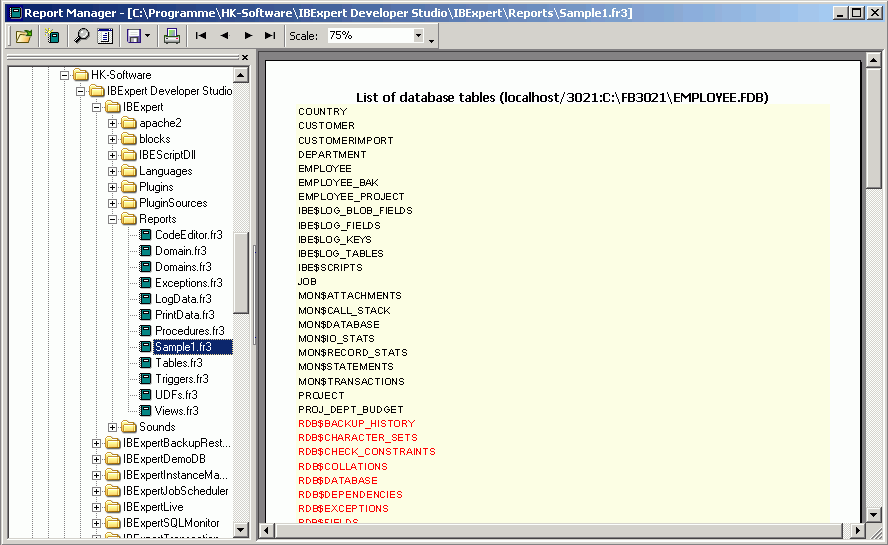Expand the apache2 folder
Image resolution: width=888 pixels, height=545 pixels.
tap(112, 123)
